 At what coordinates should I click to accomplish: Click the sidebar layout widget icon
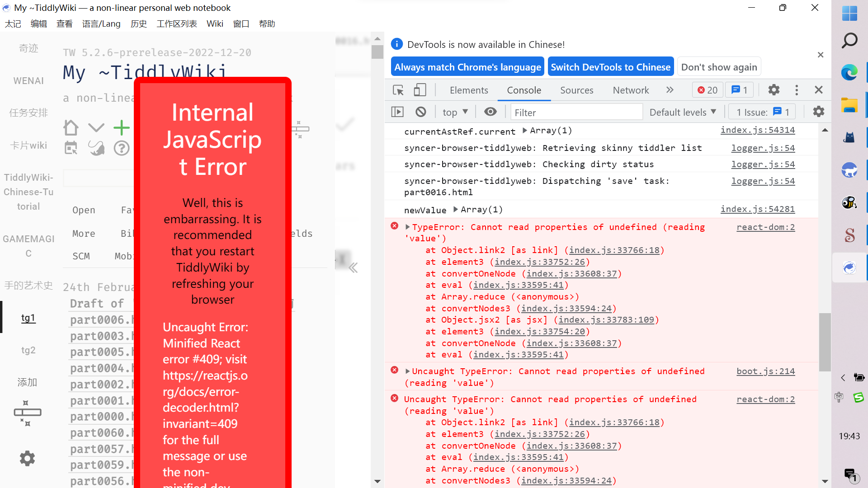click(x=28, y=413)
